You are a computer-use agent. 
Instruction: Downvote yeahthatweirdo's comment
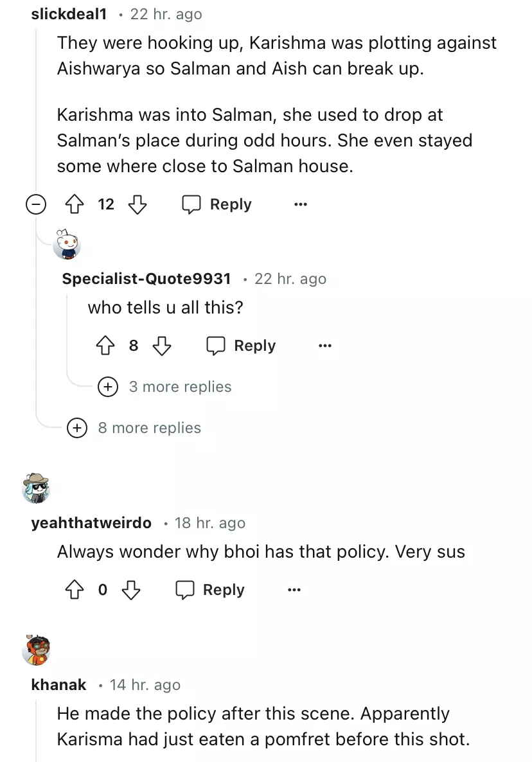click(131, 590)
